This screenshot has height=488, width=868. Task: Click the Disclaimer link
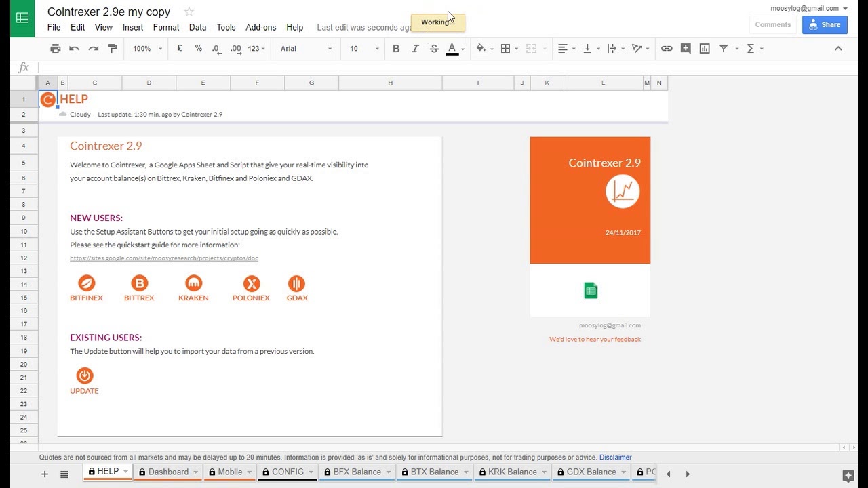(x=615, y=457)
